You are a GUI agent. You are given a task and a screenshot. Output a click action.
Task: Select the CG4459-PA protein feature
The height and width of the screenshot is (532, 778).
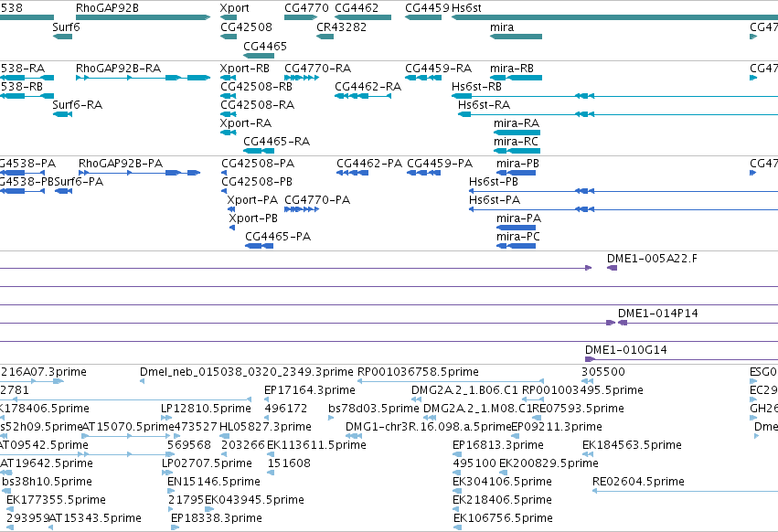click(x=423, y=173)
